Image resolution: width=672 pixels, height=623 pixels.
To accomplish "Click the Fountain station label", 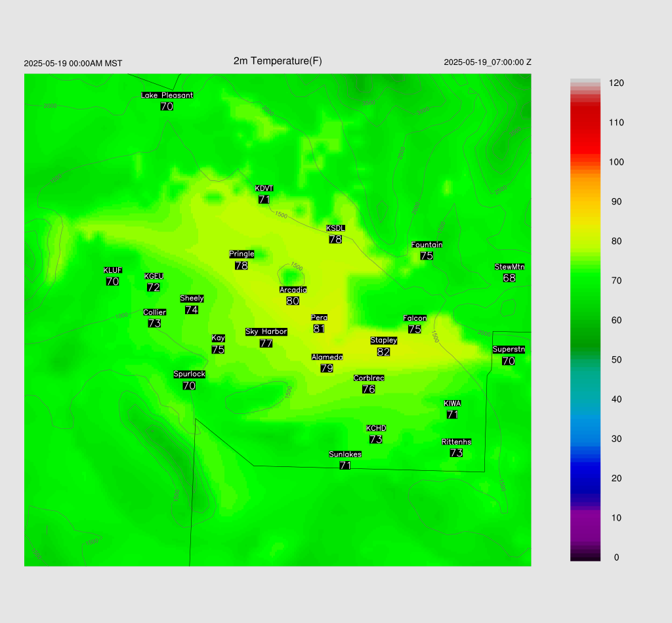I will point(427,245).
